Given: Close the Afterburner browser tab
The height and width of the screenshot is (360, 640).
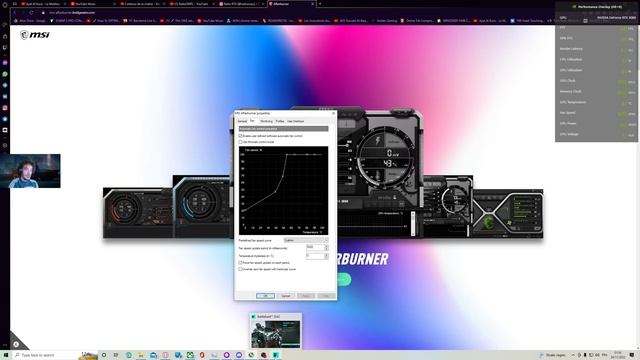Looking at the screenshot, I should coord(313,4).
